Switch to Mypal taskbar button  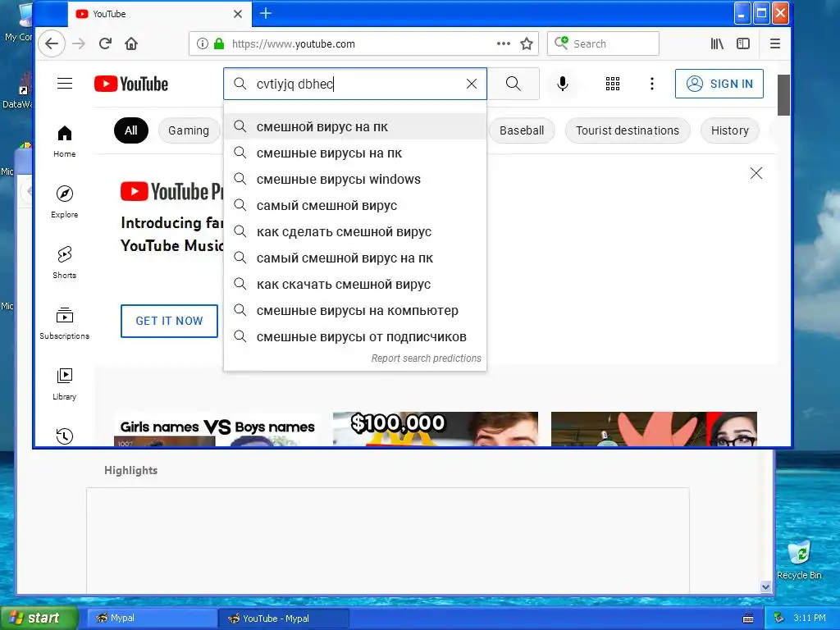pyautogui.click(x=151, y=619)
